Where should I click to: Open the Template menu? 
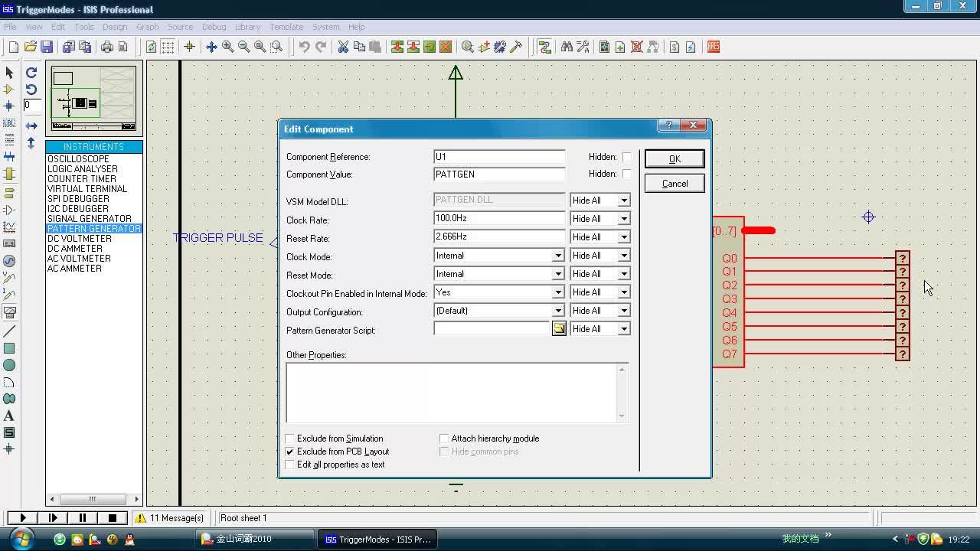pos(286,27)
